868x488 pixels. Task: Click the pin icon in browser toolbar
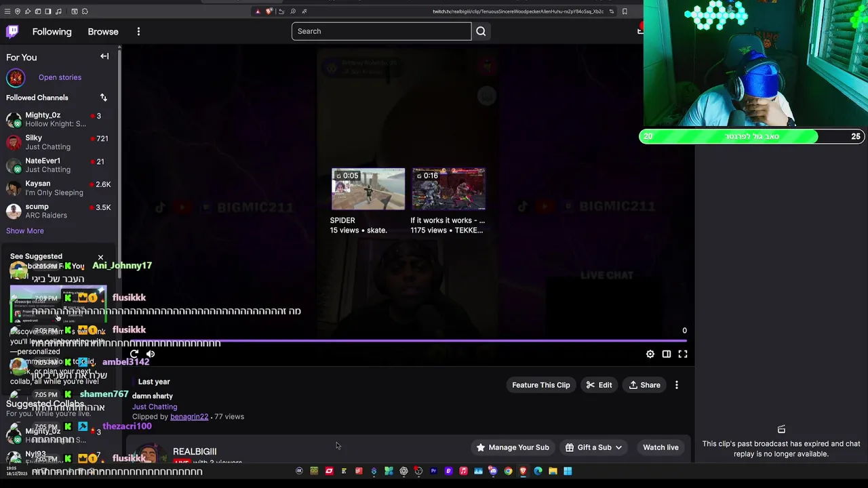point(28,12)
